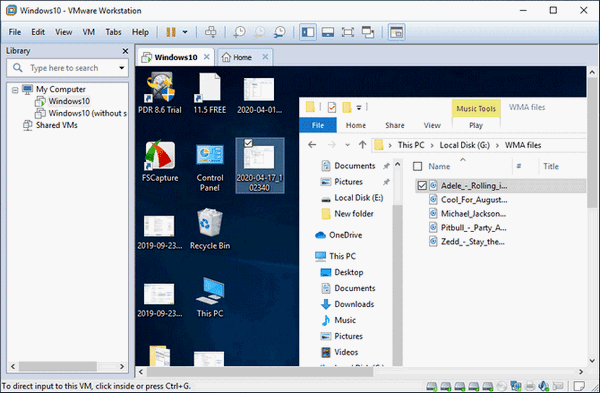Click the Properties quick access icon
The width and height of the screenshot is (600, 393).
[x=332, y=107]
